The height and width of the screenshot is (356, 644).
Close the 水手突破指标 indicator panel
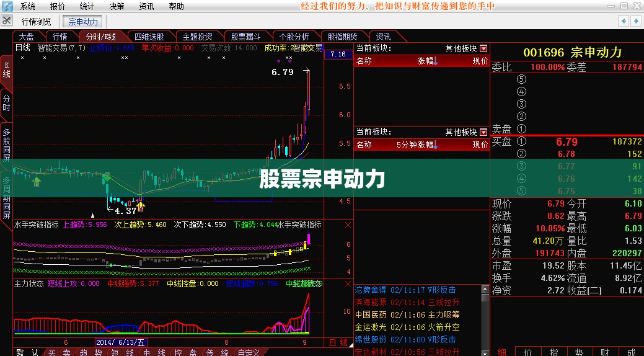[348, 225]
